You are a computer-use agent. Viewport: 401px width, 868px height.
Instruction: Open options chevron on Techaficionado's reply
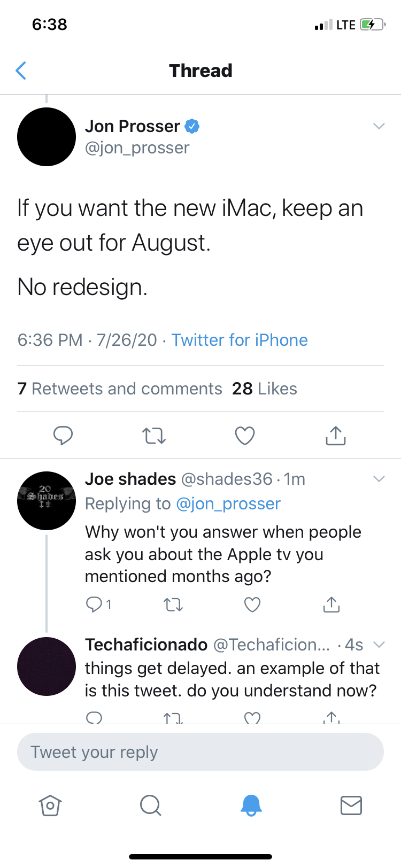click(x=379, y=645)
